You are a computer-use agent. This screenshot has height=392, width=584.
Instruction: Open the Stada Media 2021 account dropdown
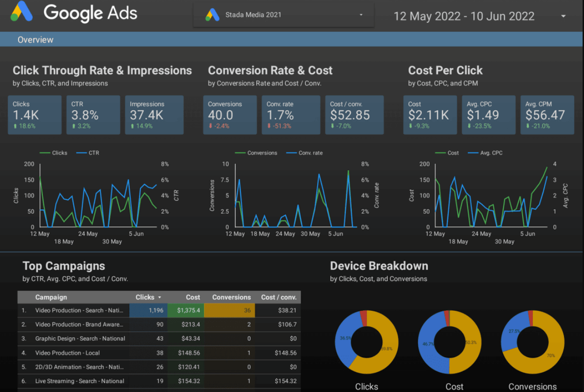tap(284, 15)
